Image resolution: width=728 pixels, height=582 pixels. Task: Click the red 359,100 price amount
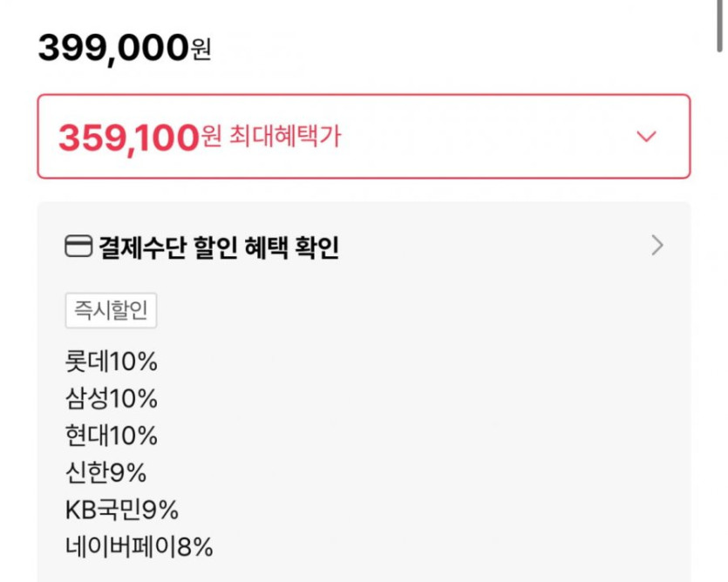point(128,138)
